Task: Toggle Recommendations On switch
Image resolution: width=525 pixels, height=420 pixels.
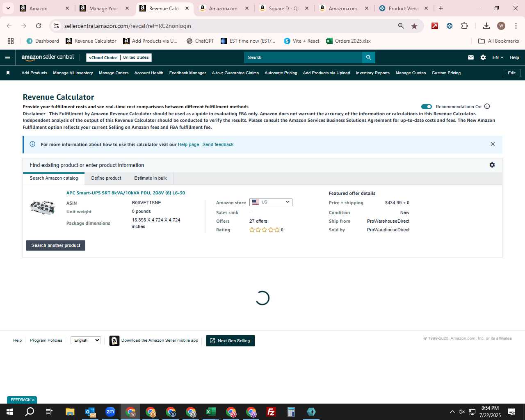Action: coord(427,107)
